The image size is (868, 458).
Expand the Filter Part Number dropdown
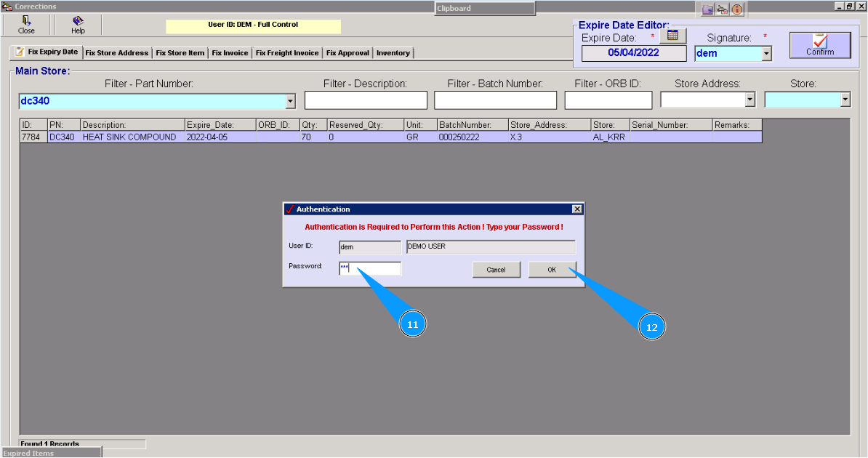[290, 101]
